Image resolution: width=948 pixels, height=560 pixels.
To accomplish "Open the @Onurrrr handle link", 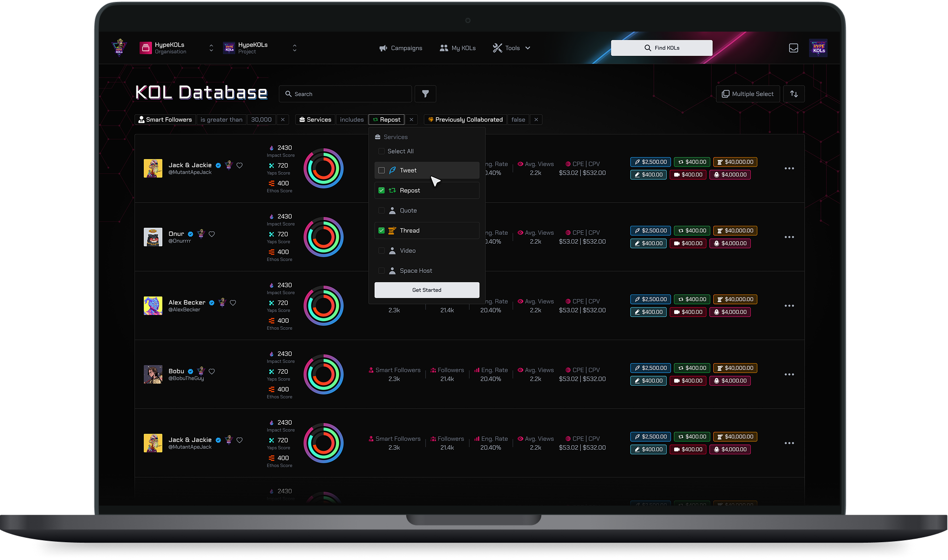I will coord(179,241).
